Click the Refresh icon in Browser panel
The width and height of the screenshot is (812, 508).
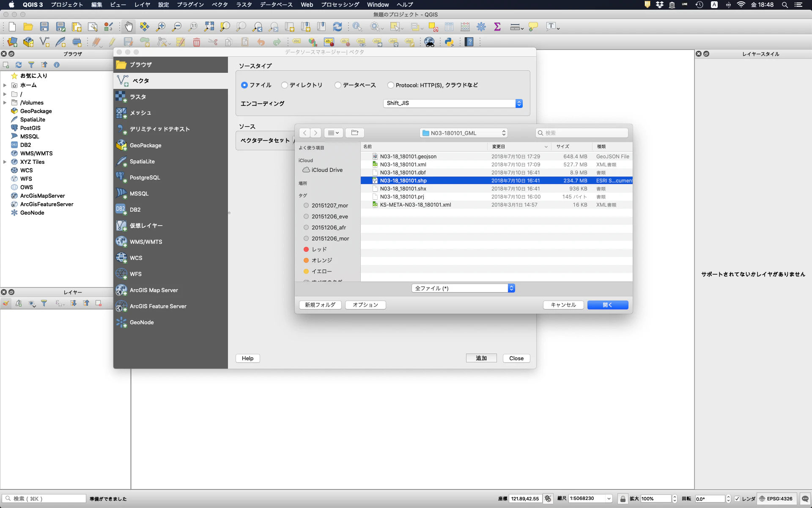[19, 65]
